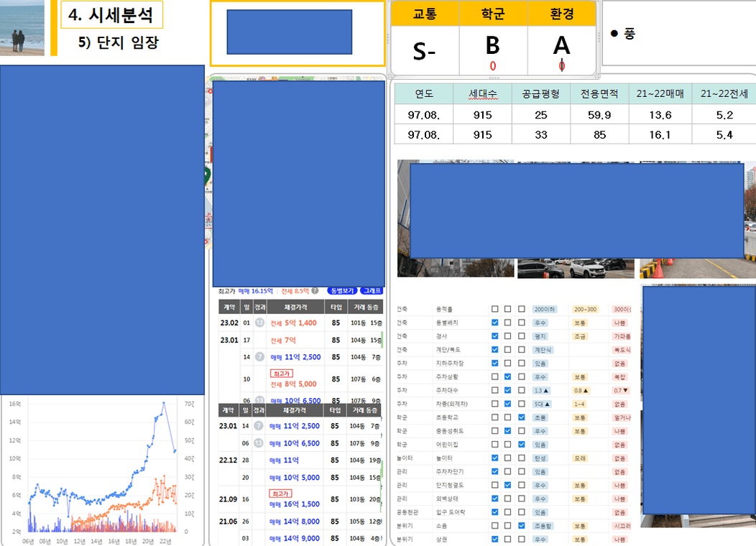Click the 21~22전세 column header
Viewport: 756px width, 546px height.
coord(724,94)
